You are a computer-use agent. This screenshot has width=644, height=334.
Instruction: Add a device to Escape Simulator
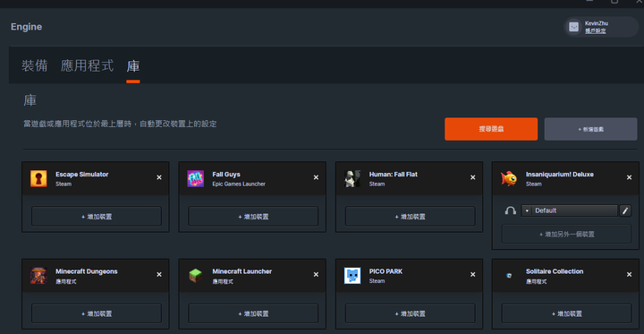coord(97,217)
